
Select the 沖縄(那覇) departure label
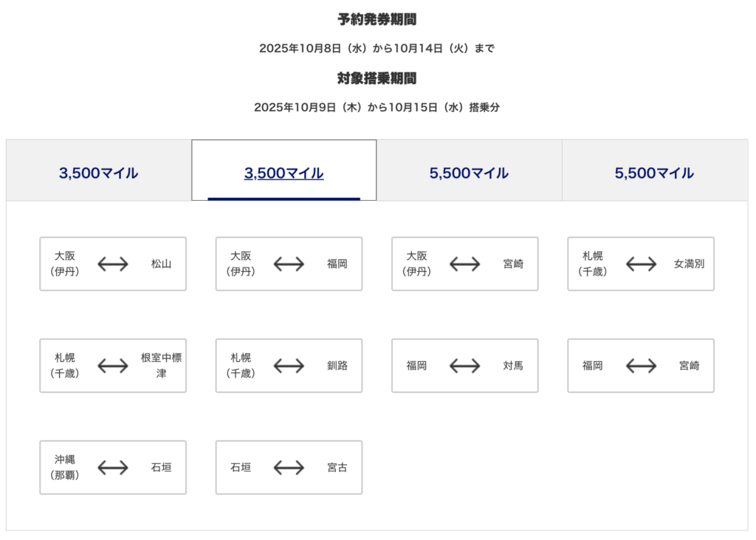tap(65, 468)
